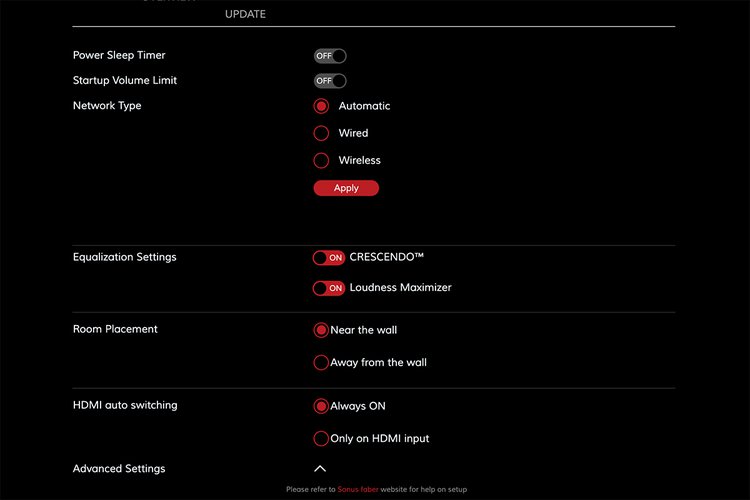750x500 pixels.
Task: Select Wired network type
Action: point(322,133)
